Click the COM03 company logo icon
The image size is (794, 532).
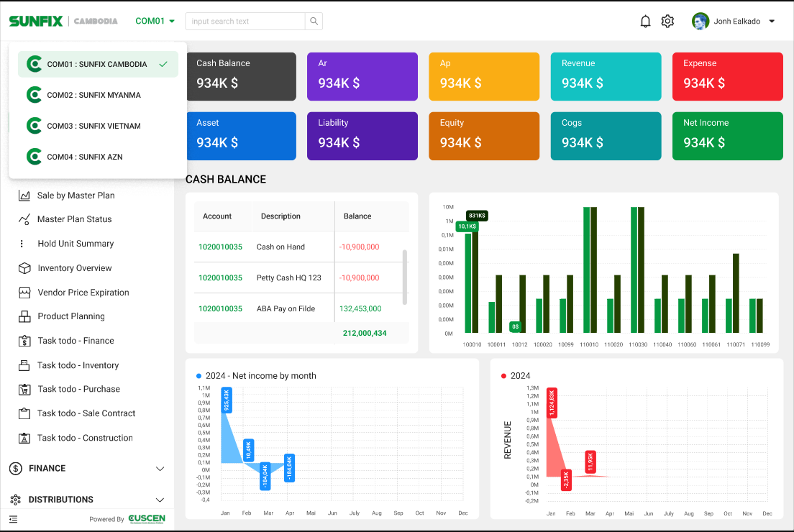coord(34,126)
